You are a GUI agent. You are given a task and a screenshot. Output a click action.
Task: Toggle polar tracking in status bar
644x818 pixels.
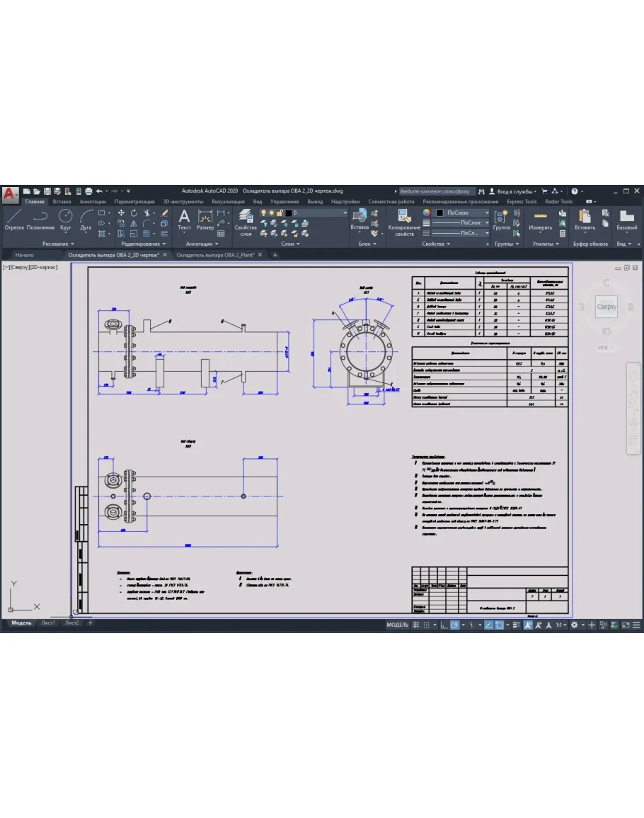(455, 625)
